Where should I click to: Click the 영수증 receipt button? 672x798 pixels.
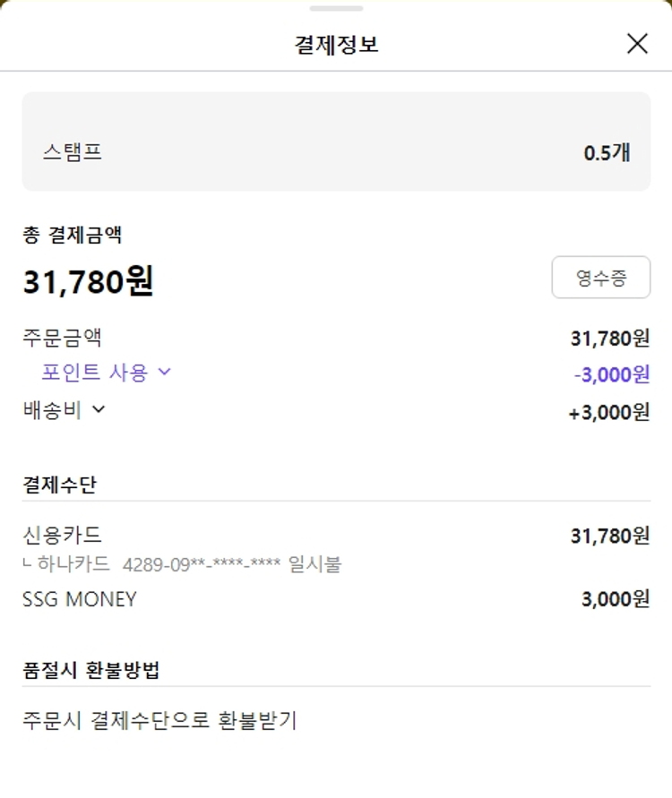pyautogui.click(x=600, y=278)
